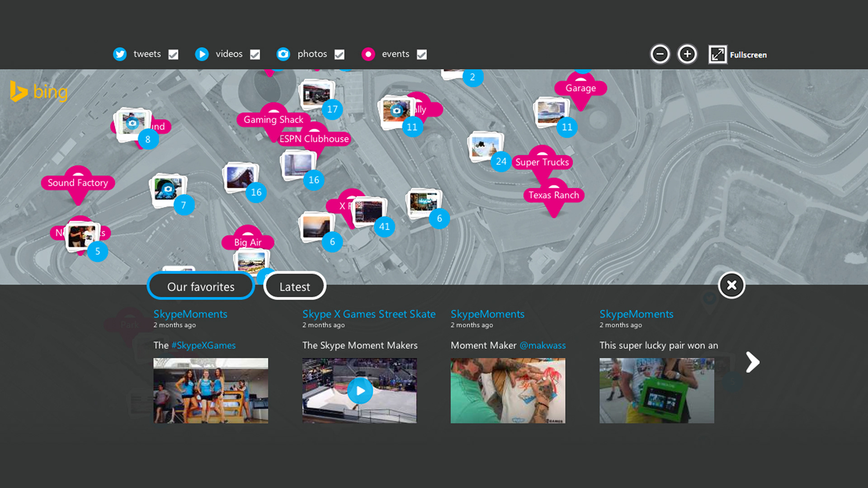Image resolution: width=868 pixels, height=488 pixels.
Task: Show next favorites with right chevron
Action: click(753, 362)
